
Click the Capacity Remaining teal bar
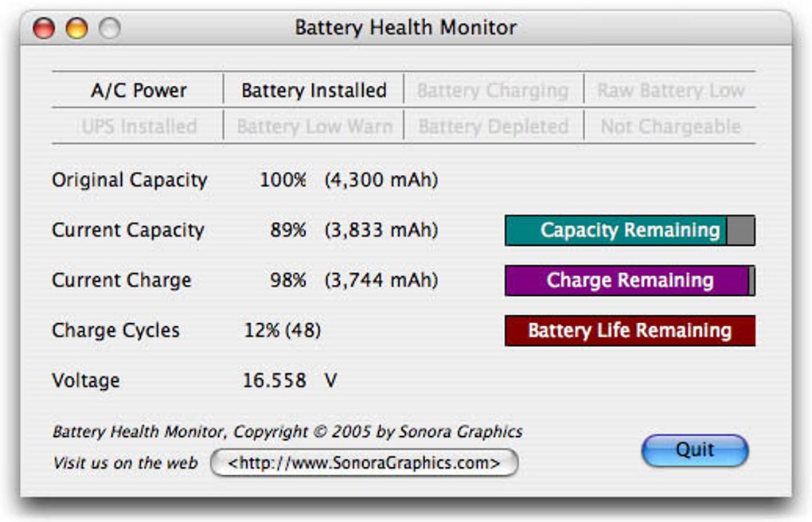[x=629, y=231]
